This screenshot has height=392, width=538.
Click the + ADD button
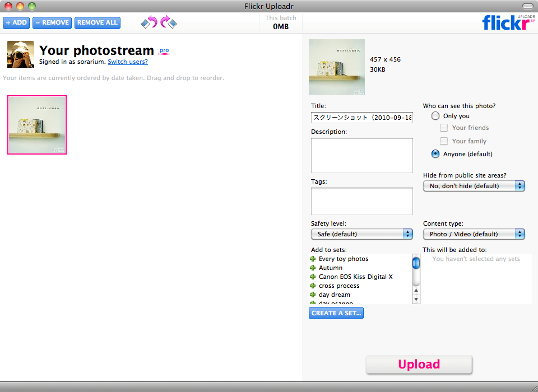point(16,22)
